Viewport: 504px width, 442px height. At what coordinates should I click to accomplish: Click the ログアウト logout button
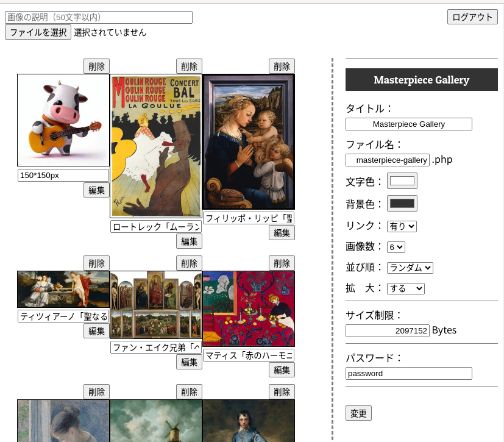(x=472, y=17)
